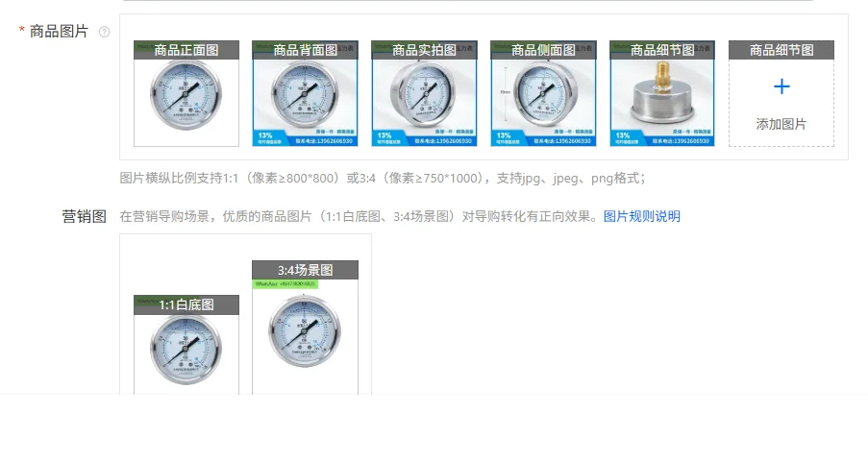This screenshot has height=462, width=868.
Task: Click the help icon beside 商品图片
Action: [104, 32]
